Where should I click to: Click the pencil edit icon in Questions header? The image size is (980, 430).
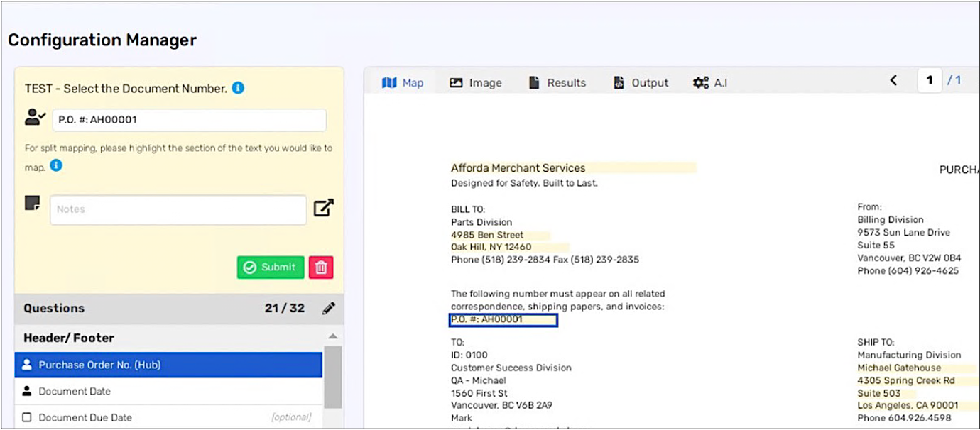(328, 308)
